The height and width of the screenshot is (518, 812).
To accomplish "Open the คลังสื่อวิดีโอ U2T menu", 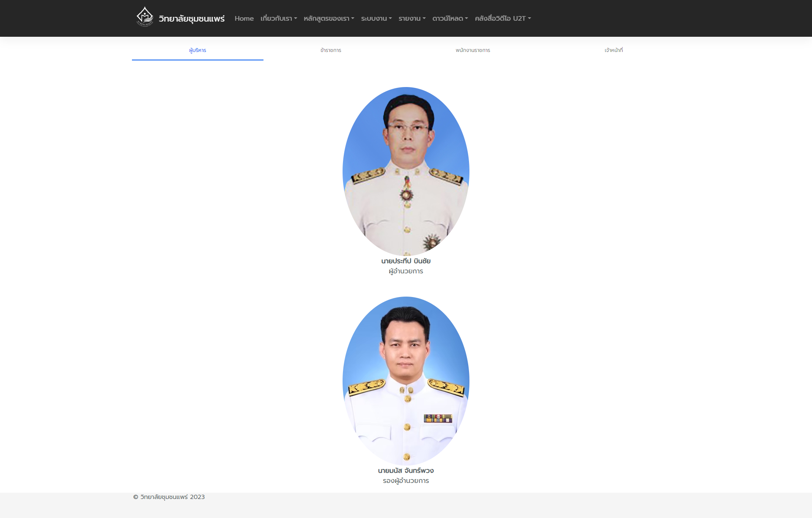I will (x=503, y=19).
